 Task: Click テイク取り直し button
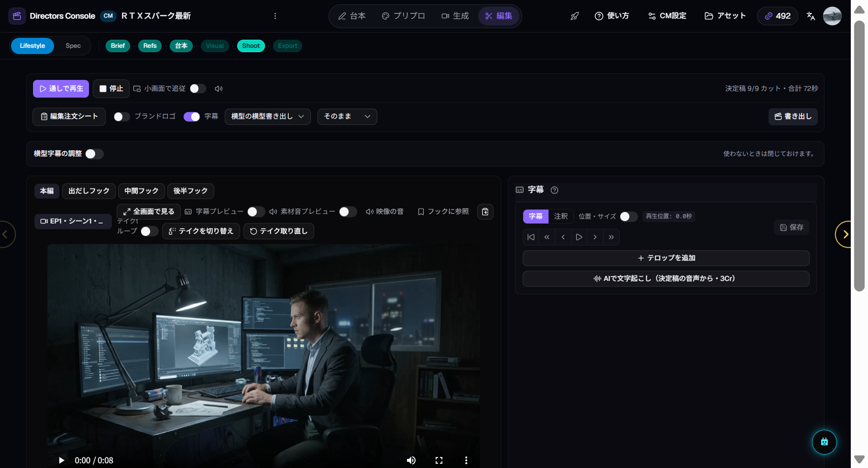(279, 231)
